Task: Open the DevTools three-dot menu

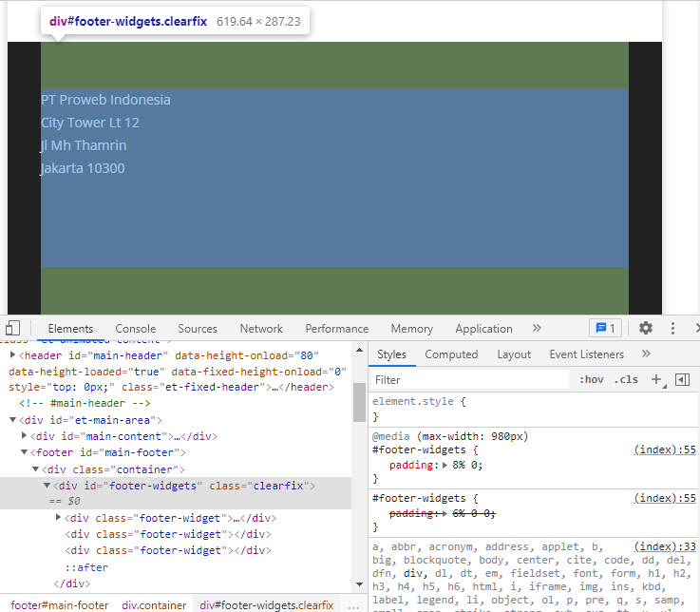Action: 672,329
